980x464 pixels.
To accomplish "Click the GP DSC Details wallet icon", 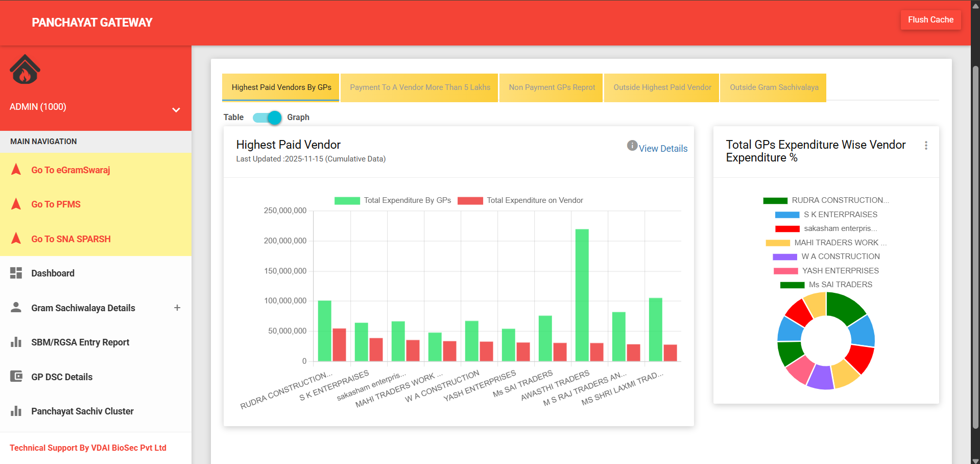I will tap(16, 377).
